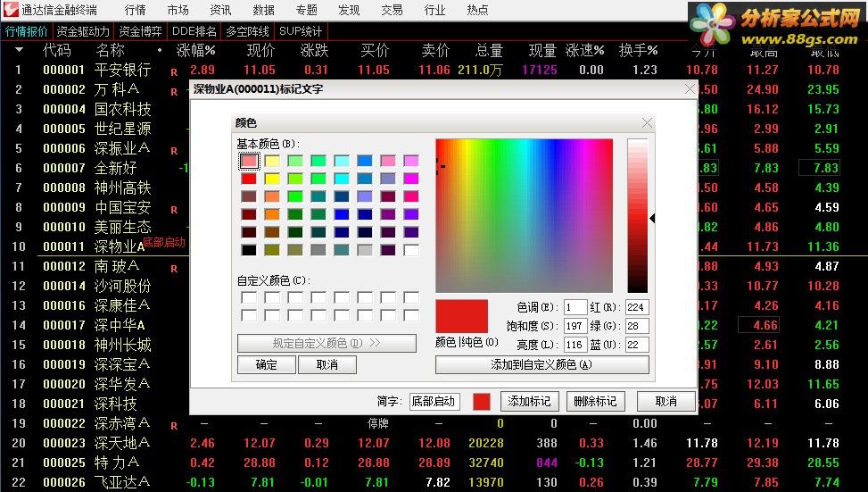Click the 通达信 app logo icon
Viewport: 868px width, 492px height.
pyautogui.click(x=10, y=10)
